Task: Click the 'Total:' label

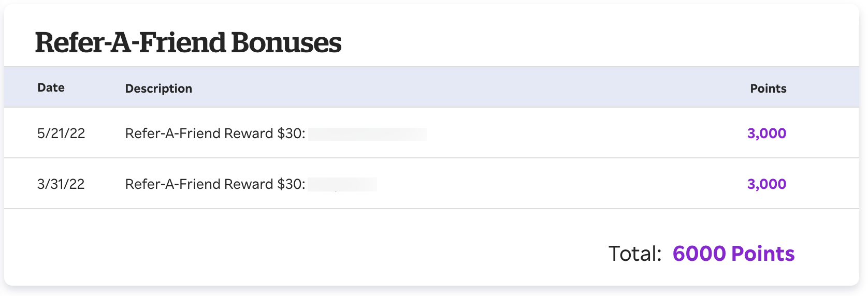Action: pos(635,254)
